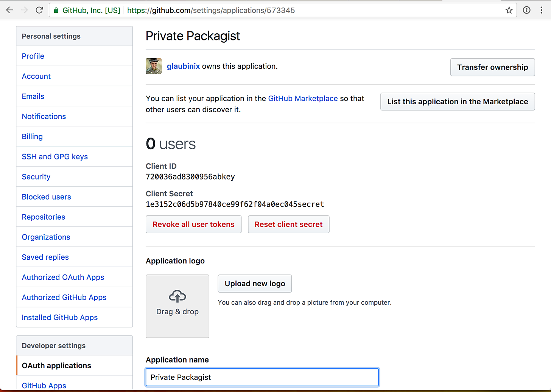
Task: Open the browser extension icon next to star
Action: coord(526,10)
